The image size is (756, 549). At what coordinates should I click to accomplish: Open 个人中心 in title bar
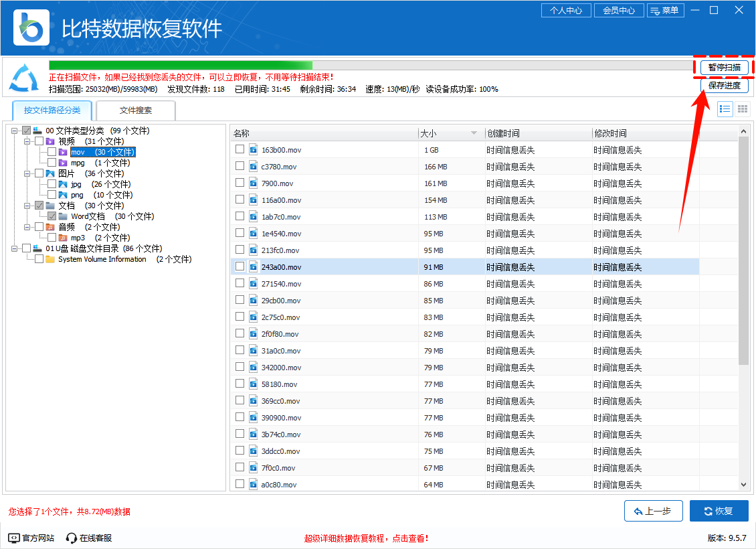[566, 10]
